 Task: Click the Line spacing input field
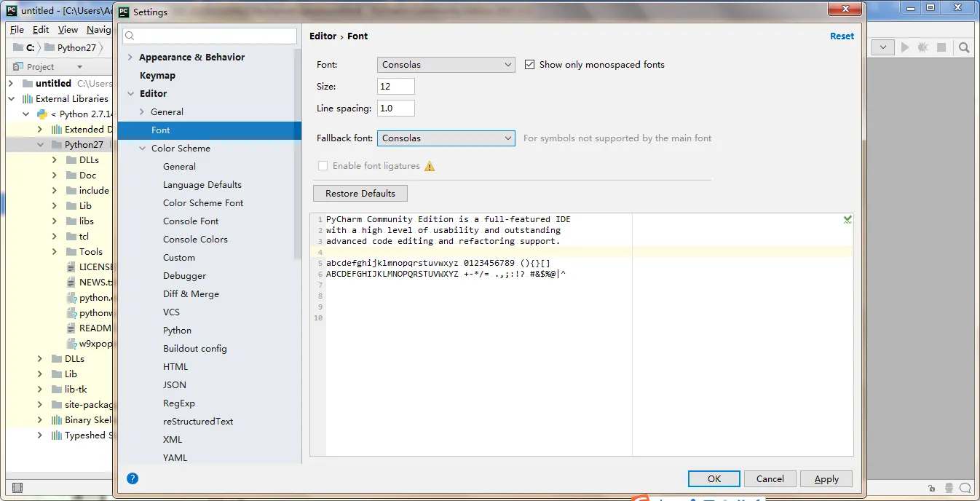(x=396, y=108)
